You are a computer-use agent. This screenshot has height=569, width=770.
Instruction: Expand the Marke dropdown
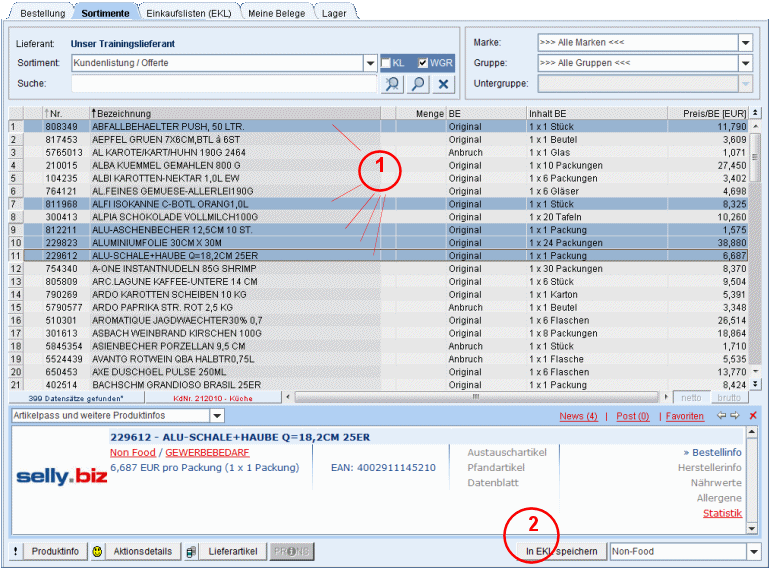pyautogui.click(x=745, y=43)
